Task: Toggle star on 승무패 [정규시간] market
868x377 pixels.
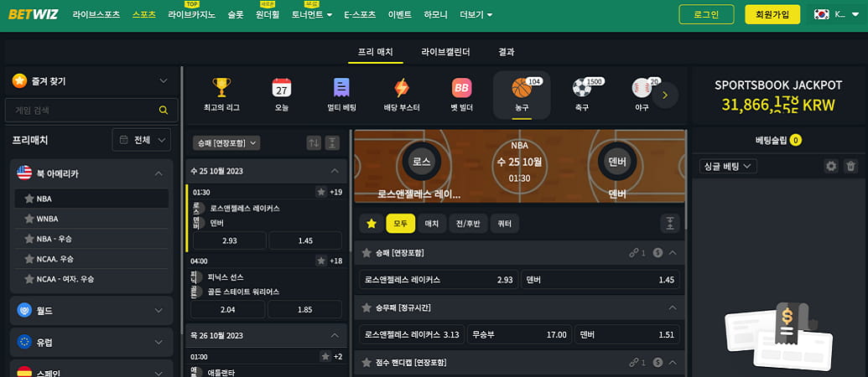Action: click(366, 307)
